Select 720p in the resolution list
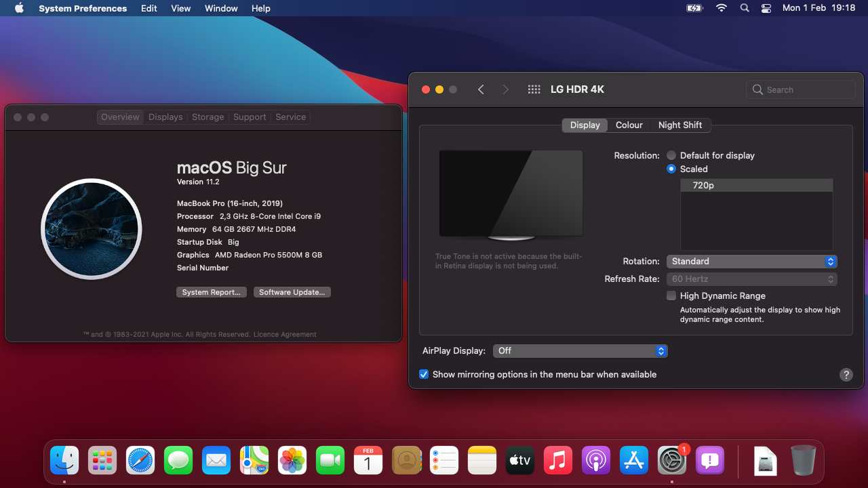Viewport: 868px width, 488px height. coord(756,185)
